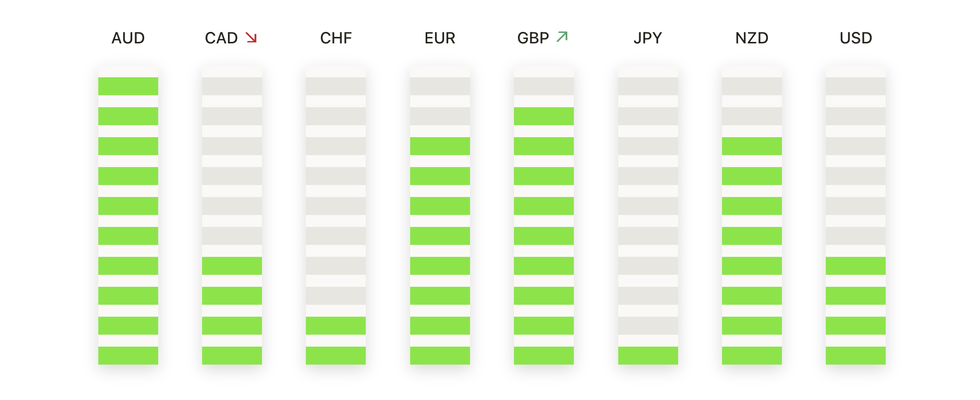Click the topmost green bar in USD column
The height and width of the screenshot is (400, 980).
[x=856, y=266]
